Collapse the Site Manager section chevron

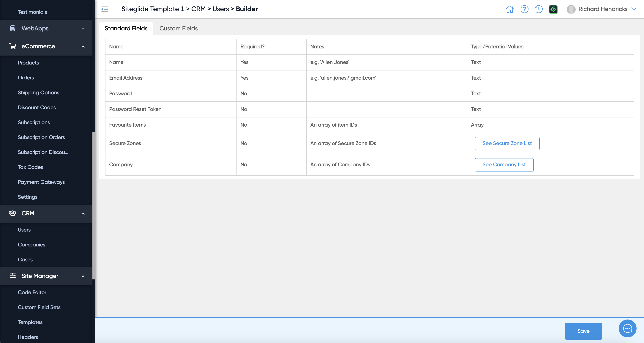[83, 276]
